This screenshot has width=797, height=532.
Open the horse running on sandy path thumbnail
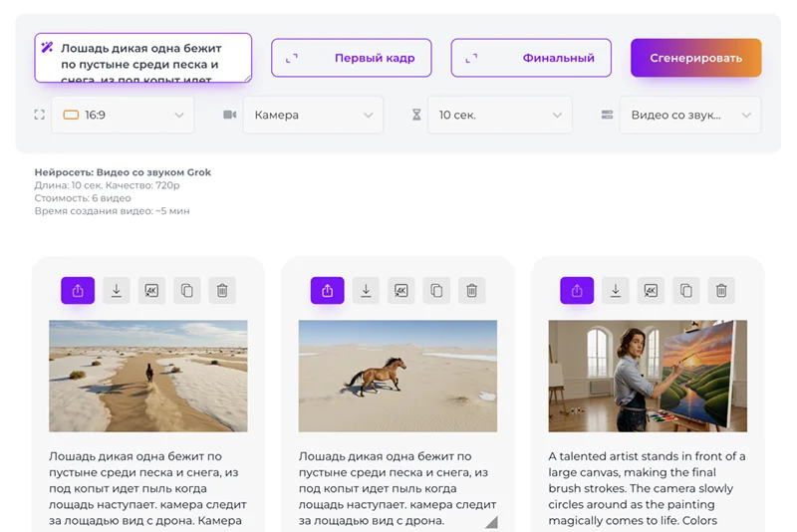click(x=148, y=376)
